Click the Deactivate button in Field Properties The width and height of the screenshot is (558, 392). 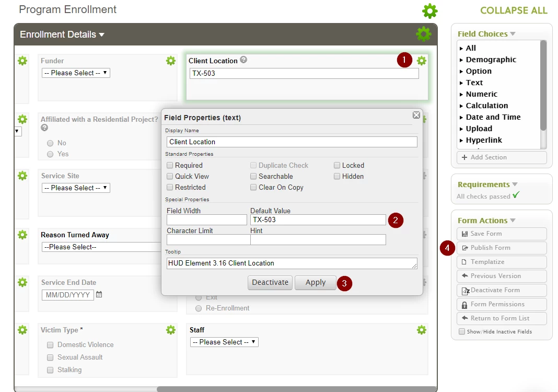[x=270, y=283]
